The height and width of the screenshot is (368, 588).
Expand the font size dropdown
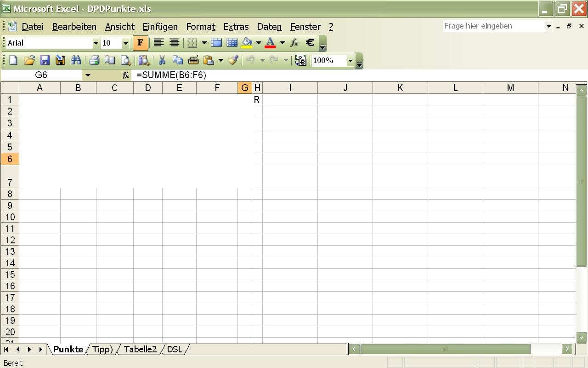coord(125,43)
